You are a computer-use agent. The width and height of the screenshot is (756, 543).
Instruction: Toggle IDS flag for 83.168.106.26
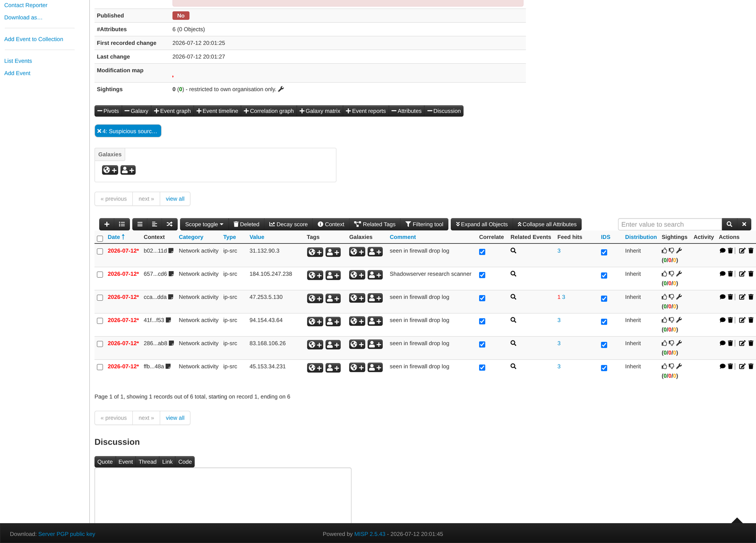pos(604,345)
